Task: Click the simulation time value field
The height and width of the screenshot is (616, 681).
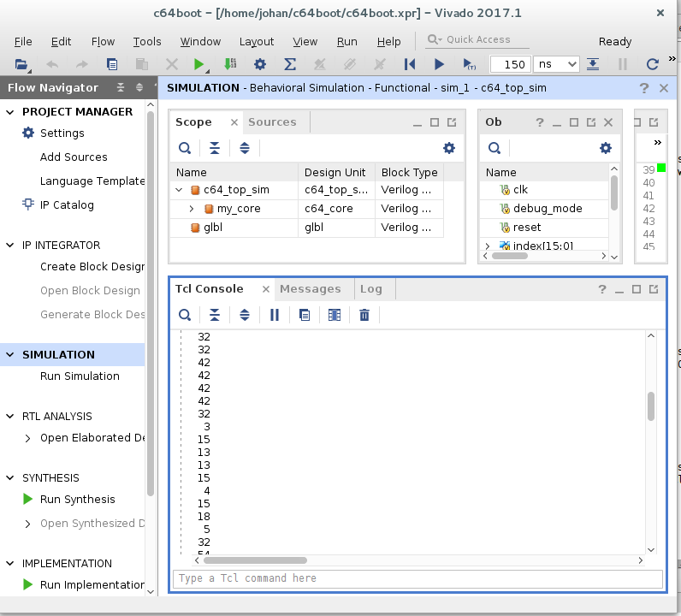Action: coord(510,64)
